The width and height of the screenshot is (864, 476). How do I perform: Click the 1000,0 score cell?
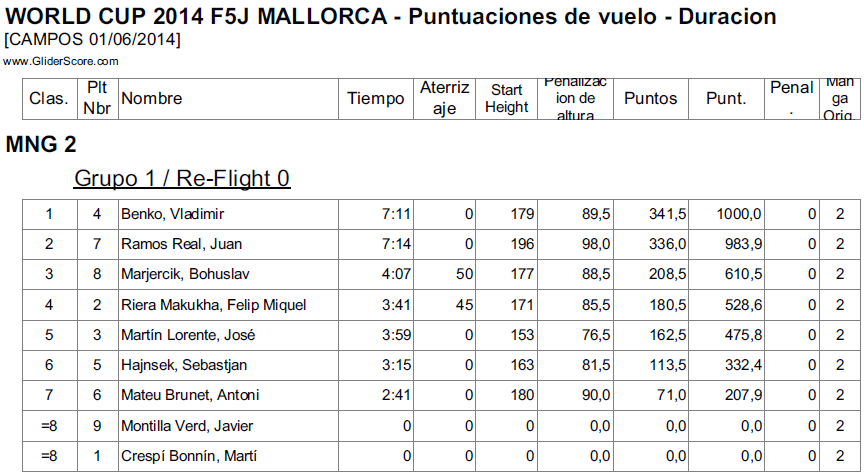tap(739, 214)
